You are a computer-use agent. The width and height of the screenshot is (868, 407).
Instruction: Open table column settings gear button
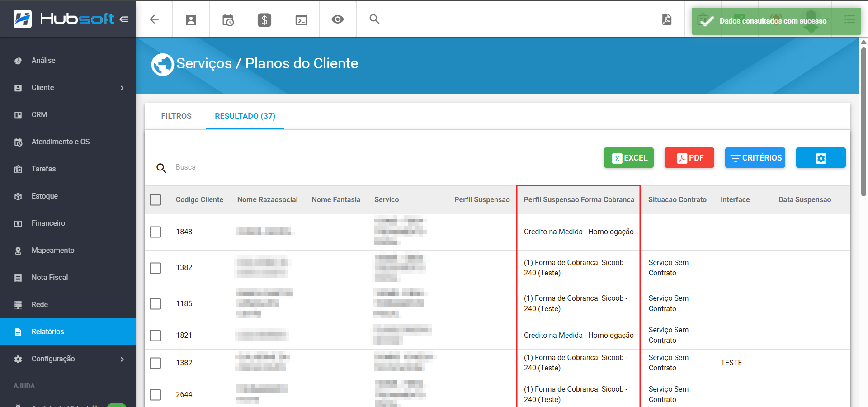click(821, 158)
